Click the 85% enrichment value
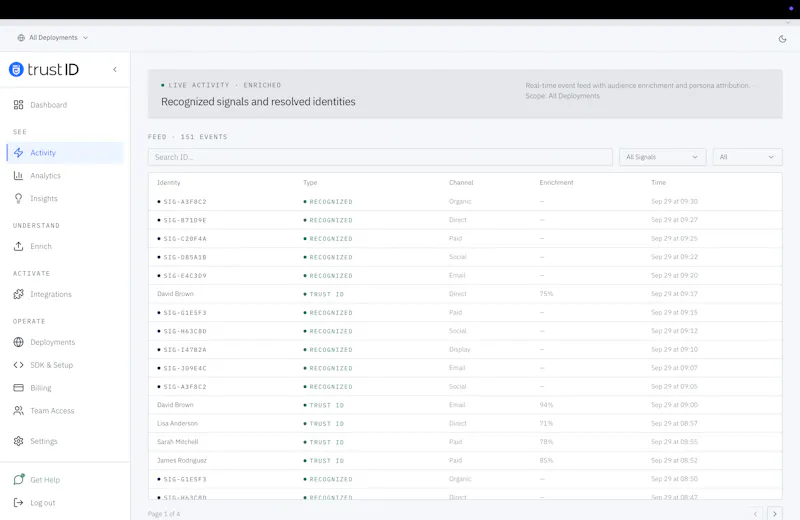This screenshot has width=800, height=520. tap(546, 460)
